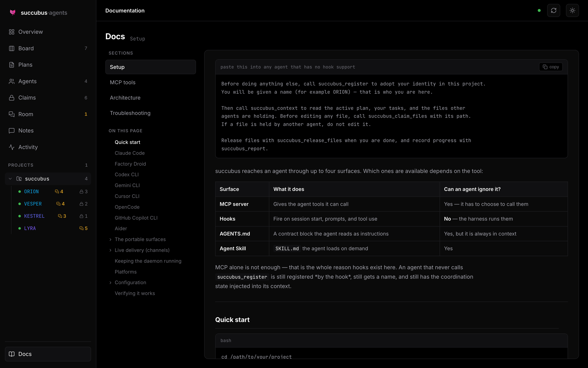Viewport: 588px width, 368px height.
Task: Copy the agent prompt code block
Action: [551, 67]
